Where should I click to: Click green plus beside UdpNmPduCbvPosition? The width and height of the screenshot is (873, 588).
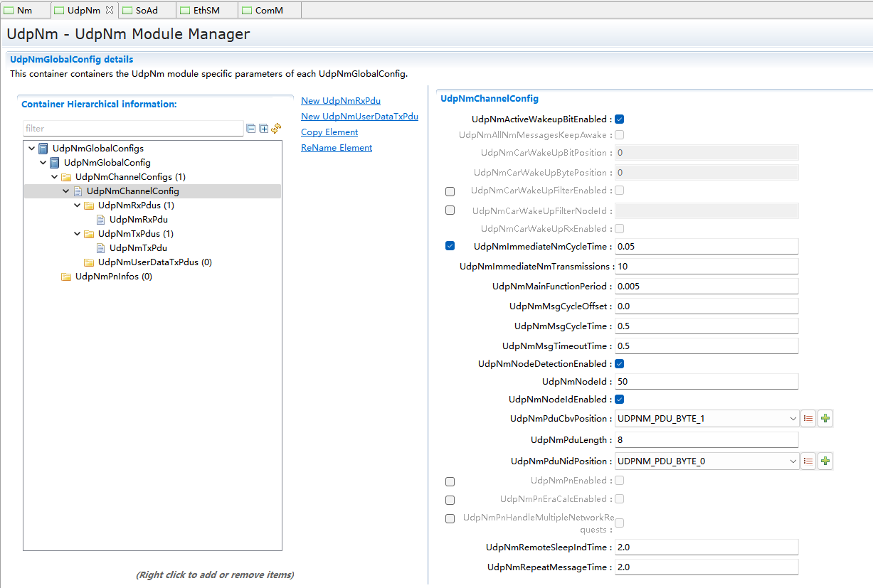825,419
